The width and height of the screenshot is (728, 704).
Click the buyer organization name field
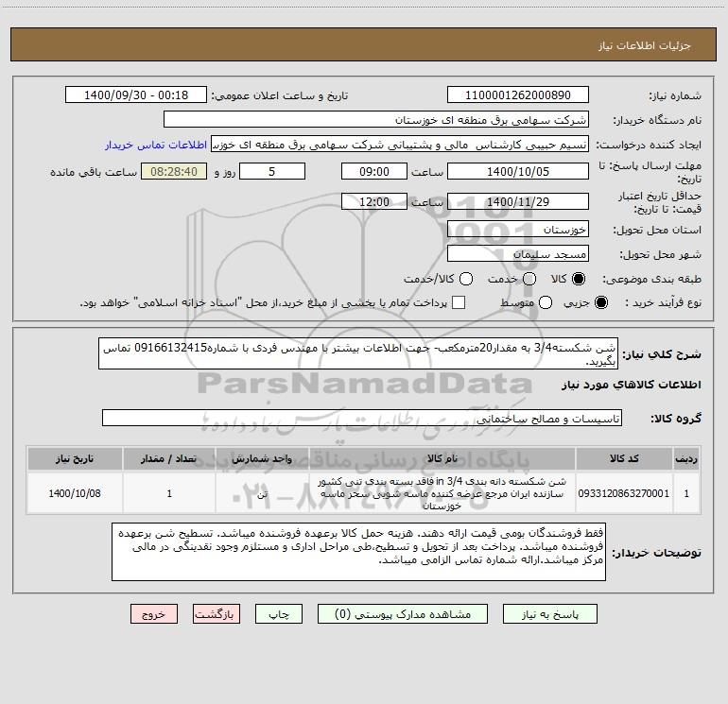376,120
